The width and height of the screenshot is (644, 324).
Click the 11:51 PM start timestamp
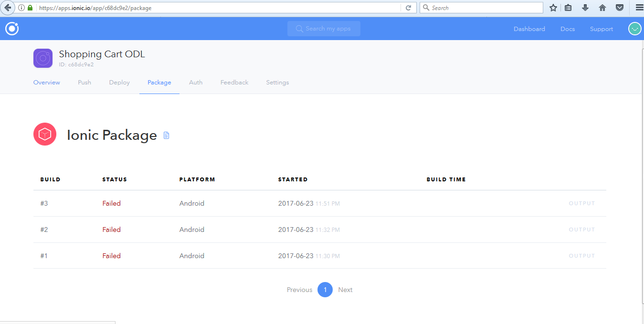[327, 204]
